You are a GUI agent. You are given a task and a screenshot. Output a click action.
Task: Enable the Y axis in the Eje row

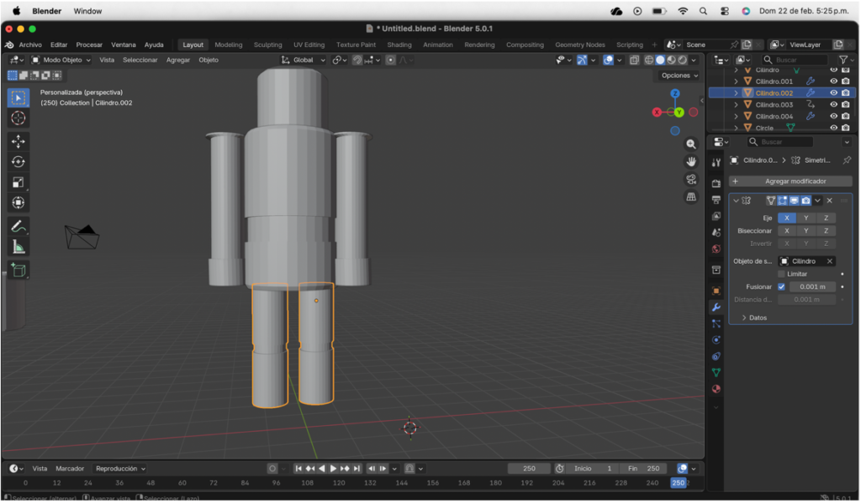[x=806, y=218]
